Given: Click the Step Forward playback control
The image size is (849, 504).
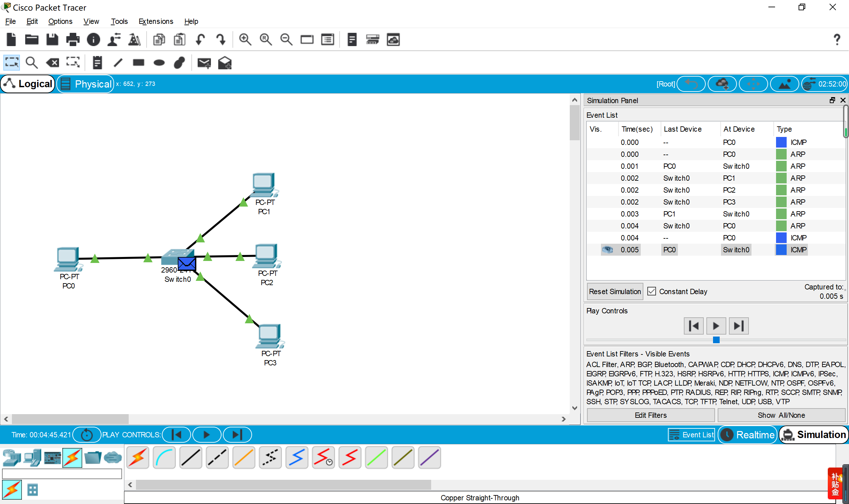Looking at the screenshot, I should point(739,325).
